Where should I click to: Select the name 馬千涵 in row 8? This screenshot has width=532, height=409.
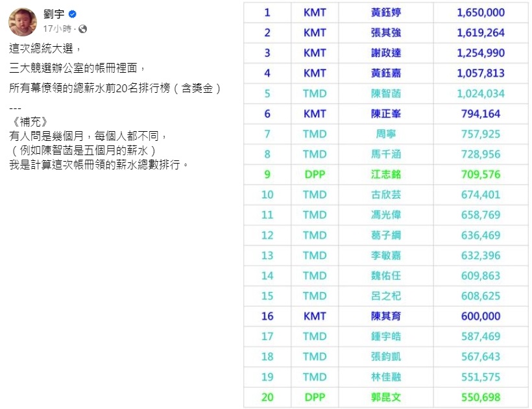[x=385, y=154]
